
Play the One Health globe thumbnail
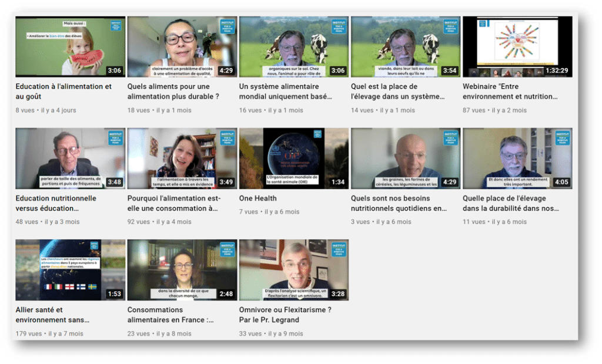[x=293, y=159]
